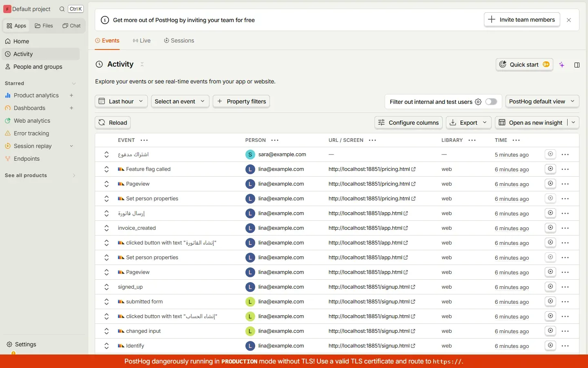588x368 pixels.
Task: Open PERSON column options menu
Action: (x=275, y=140)
